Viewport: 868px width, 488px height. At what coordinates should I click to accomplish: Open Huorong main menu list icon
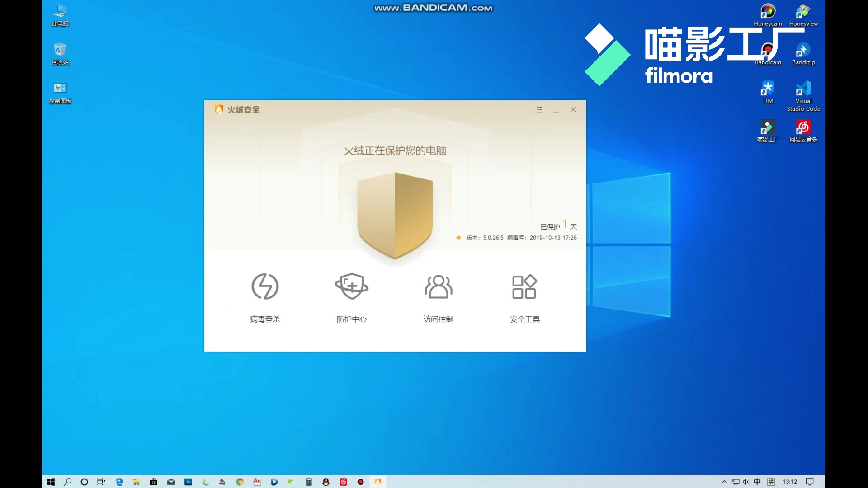pyautogui.click(x=539, y=110)
